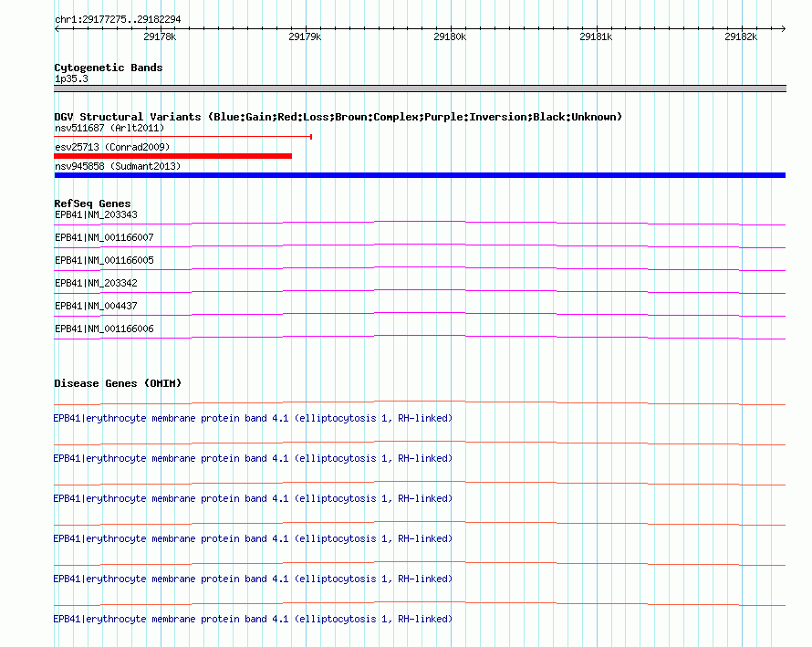Select the magenta intron line under EPB41|NM_001166006
The image size is (812, 647).
coord(420,338)
